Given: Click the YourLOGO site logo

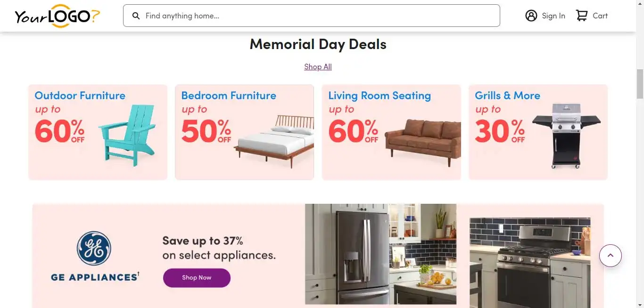Looking at the screenshot, I should [57, 16].
